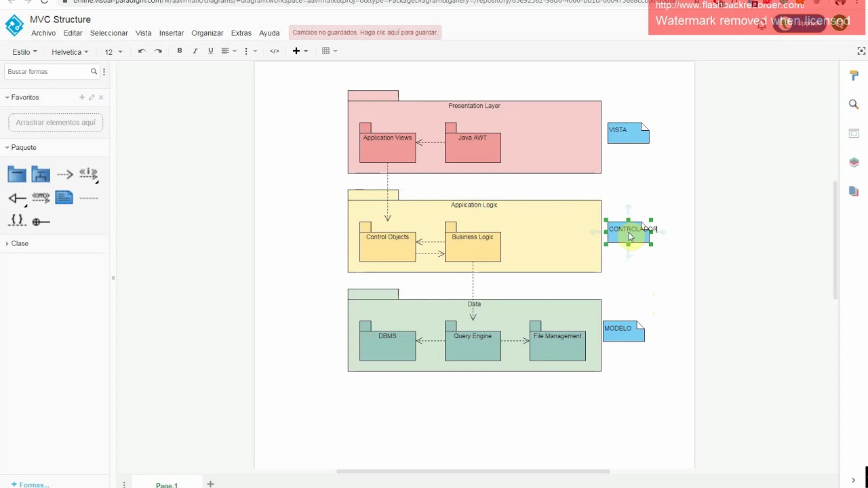Screen dimensions: 868x488
Task: Open the Seleccionar menu
Action: pos(108,33)
